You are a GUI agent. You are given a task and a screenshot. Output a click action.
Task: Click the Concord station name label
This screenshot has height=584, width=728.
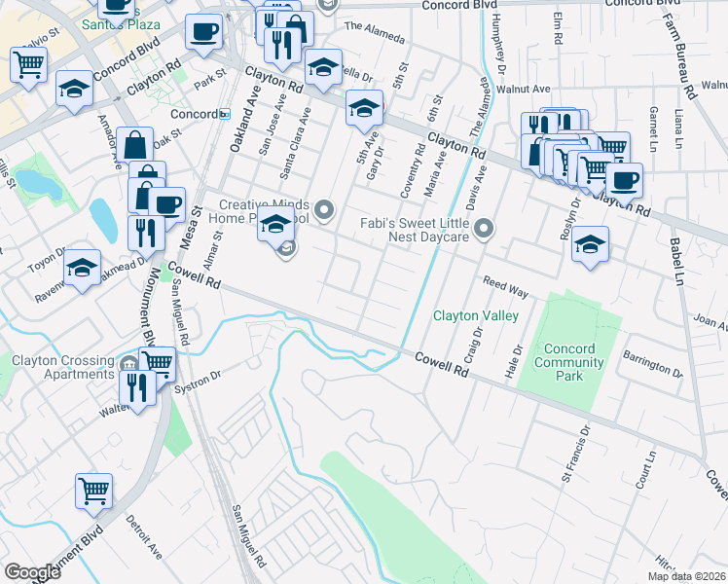pyautogui.click(x=194, y=114)
